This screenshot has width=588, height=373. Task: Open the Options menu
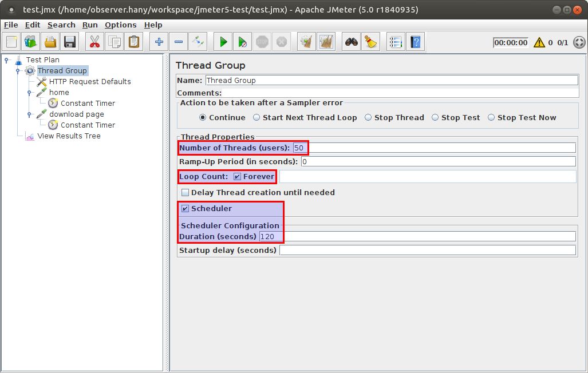pos(120,25)
